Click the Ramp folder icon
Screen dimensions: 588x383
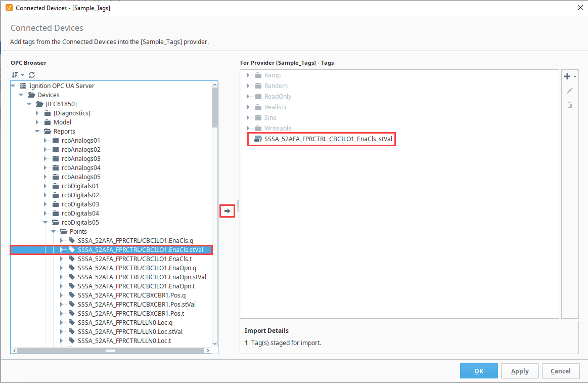pos(258,75)
